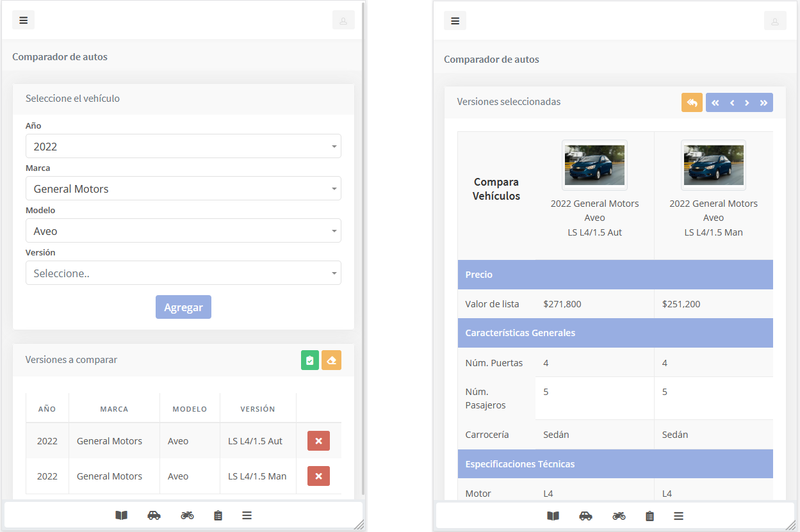Open the list menu icon in left bottom bar
The width and height of the screenshot is (800, 532).
pos(247,515)
